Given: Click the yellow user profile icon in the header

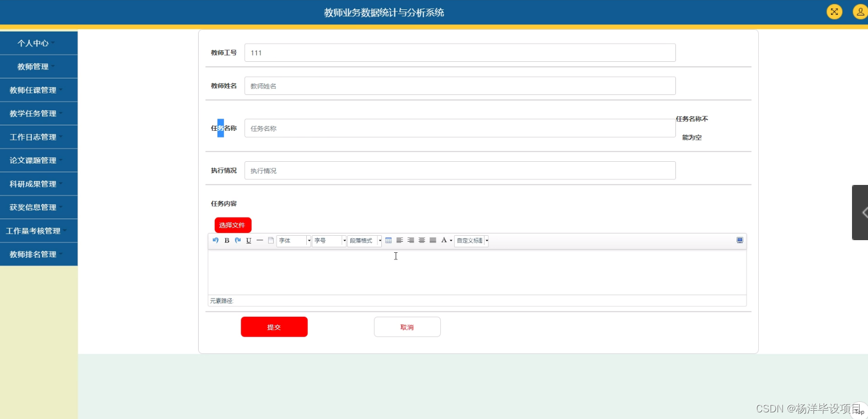Looking at the screenshot, I should click(860, 12).
